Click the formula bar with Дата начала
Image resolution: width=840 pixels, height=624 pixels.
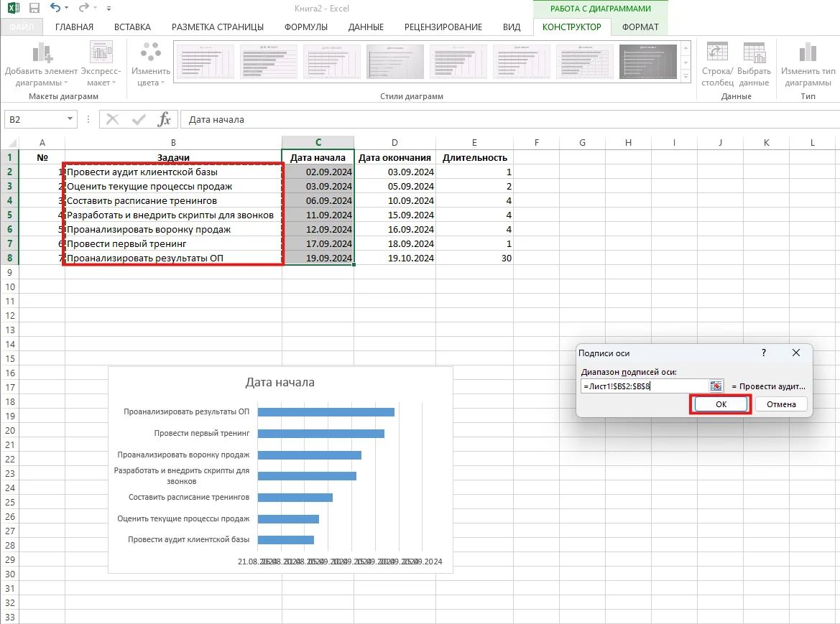tap(509, 119)
